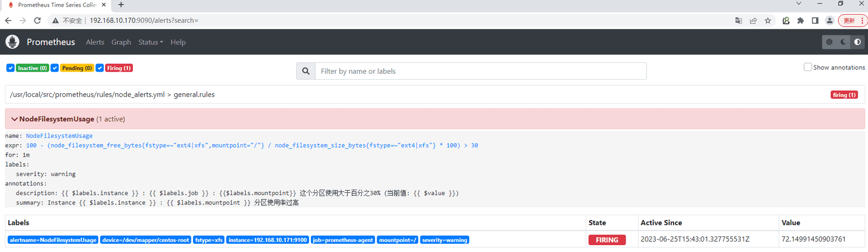Open the browser extensions puzzle icon
This screenshot has width=868, height=252.
(x=800, y=21)
